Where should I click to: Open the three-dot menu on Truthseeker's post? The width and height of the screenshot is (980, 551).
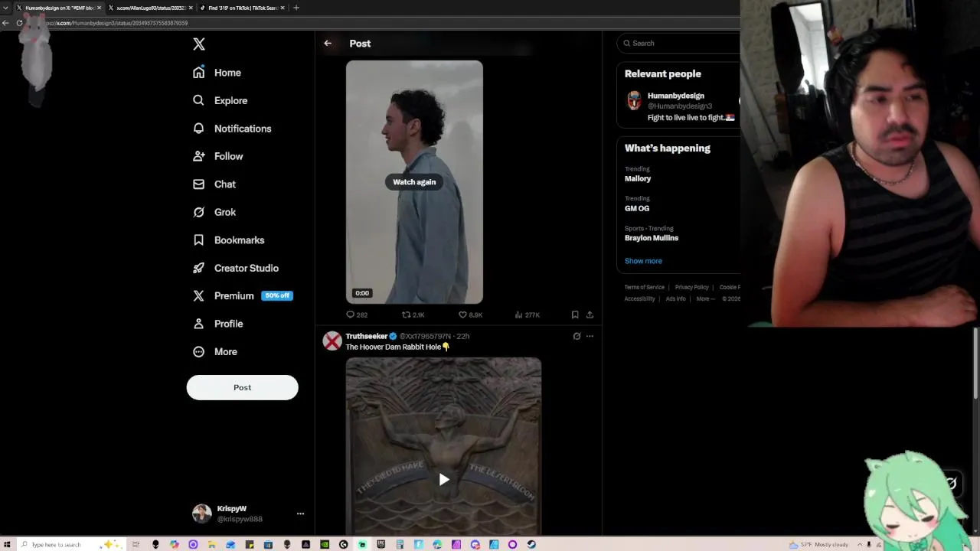tap(590, 336)
